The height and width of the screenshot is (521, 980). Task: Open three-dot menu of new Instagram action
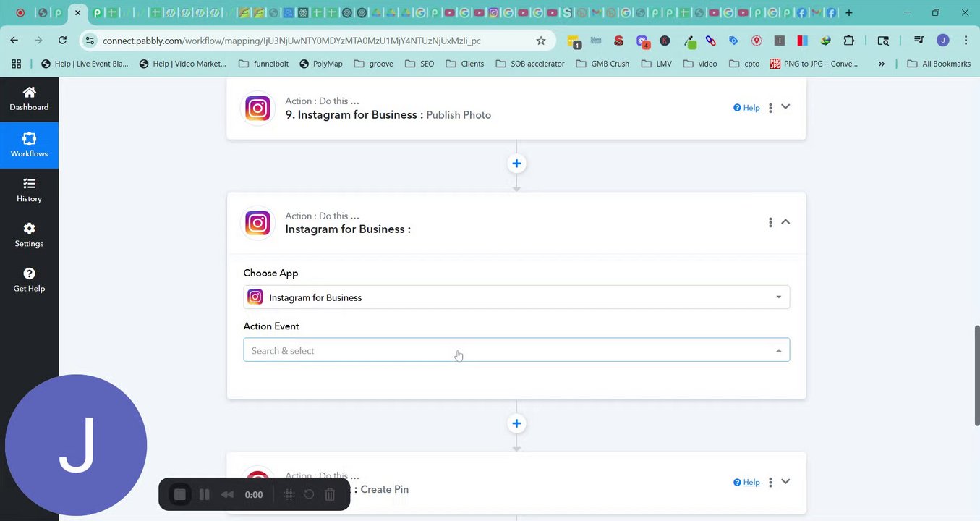(x=770, y=222)
